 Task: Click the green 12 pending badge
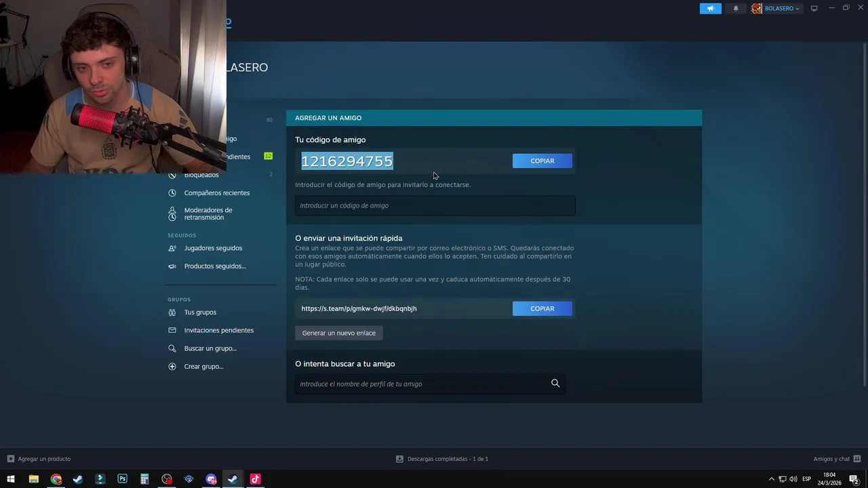pyautogui.click(x=268, y=157)
